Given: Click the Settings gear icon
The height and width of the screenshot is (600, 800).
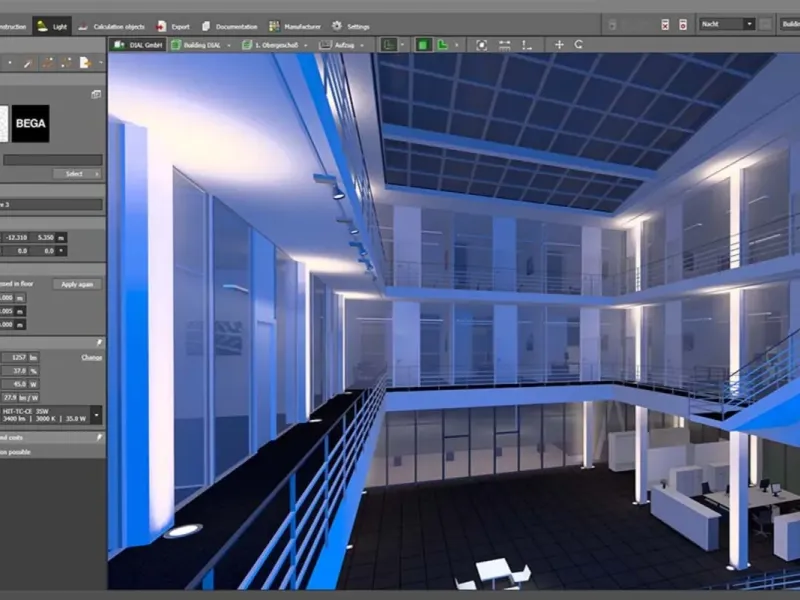Looking at the screenshot, I should (x=337, y=26).
